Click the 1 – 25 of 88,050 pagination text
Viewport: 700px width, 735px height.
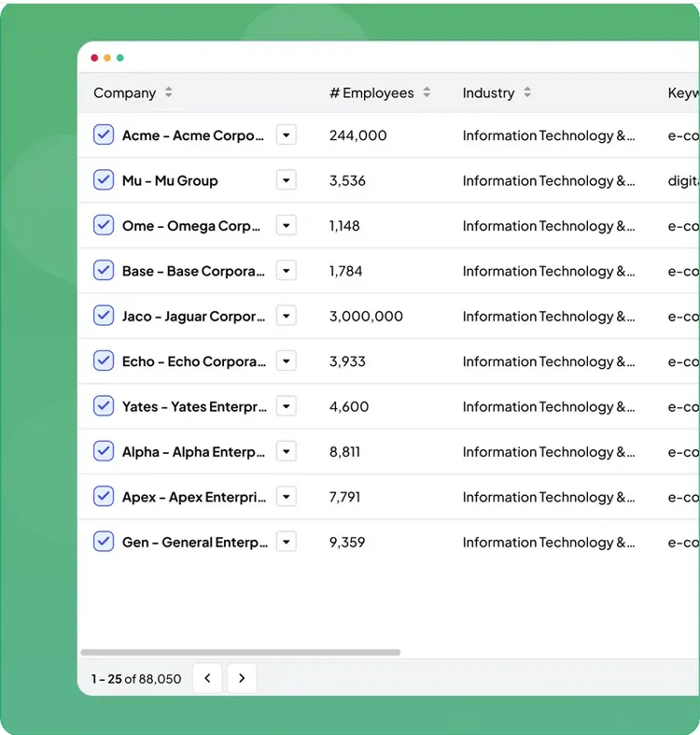coord(136,679)
